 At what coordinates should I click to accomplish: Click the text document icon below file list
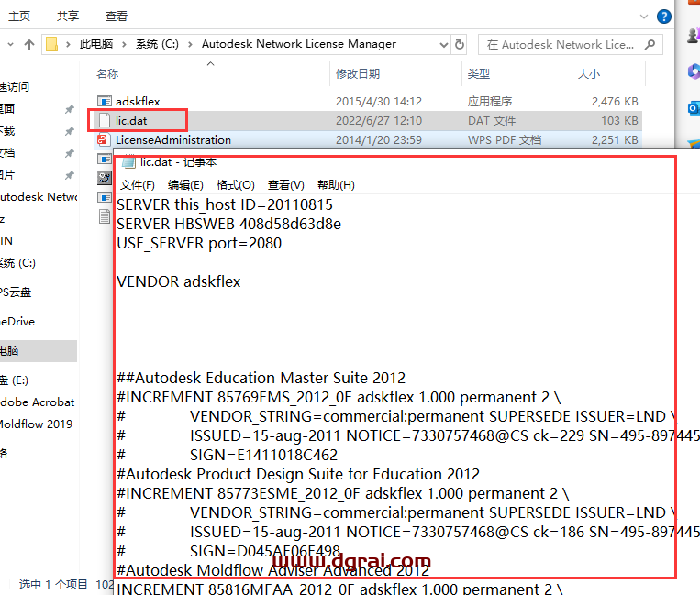[105, 216]
